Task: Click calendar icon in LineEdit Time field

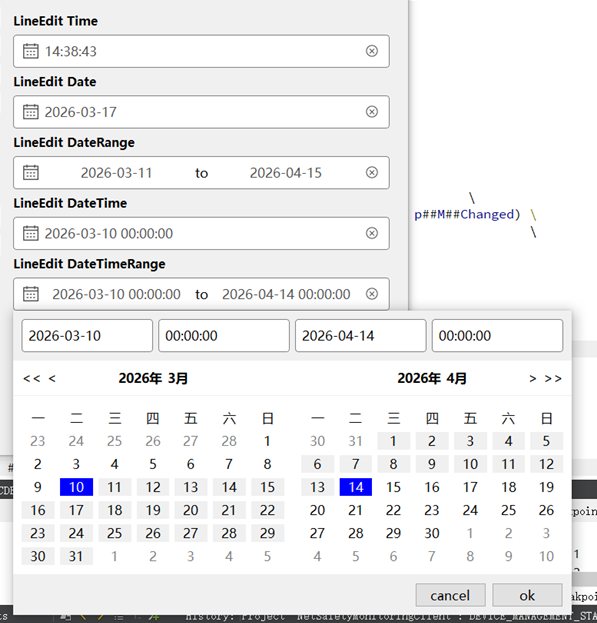Action: pyautogui.click(x=31, y=51)
